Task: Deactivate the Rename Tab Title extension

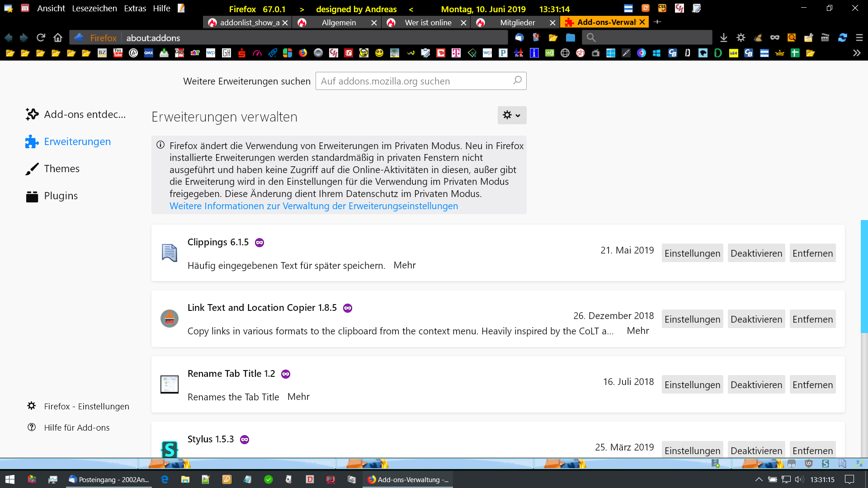Action: 756,385
